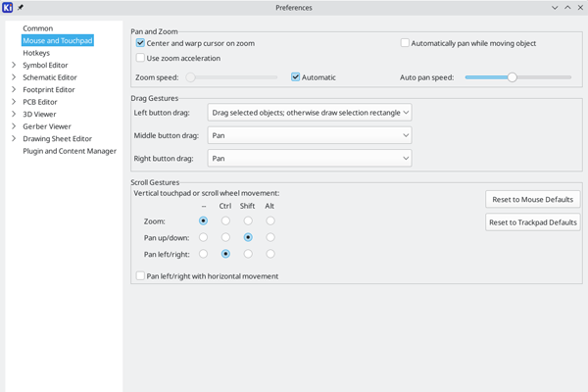Enable Pan left/right with horizontal movement

coord(140,276)
